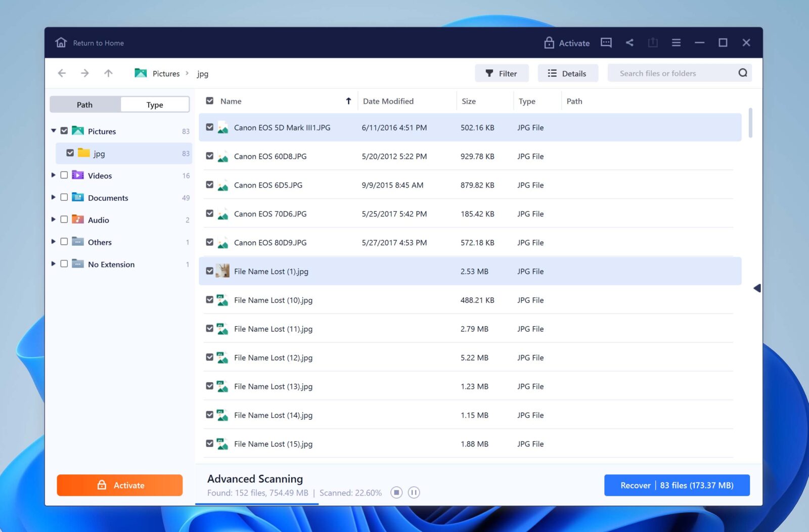Go back with the left arrow

62,73
